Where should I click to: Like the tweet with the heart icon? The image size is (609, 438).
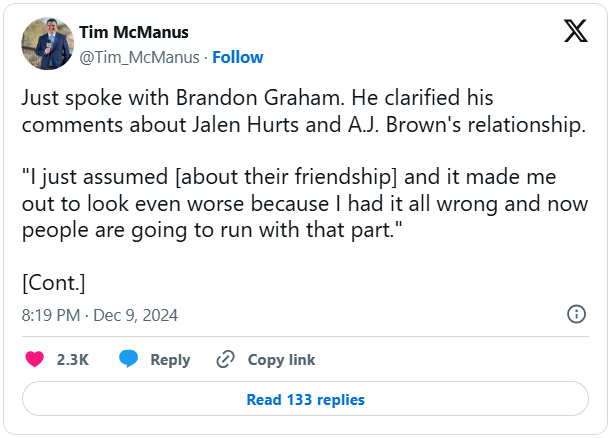(34, 359)
